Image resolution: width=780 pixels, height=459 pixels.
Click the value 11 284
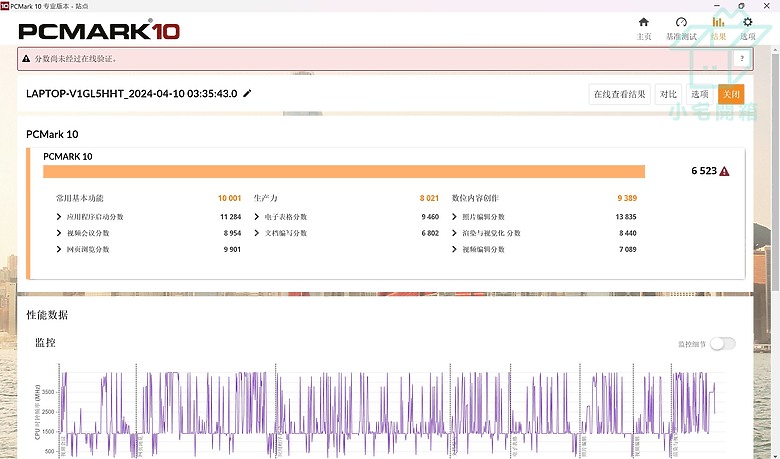(230, 217)
